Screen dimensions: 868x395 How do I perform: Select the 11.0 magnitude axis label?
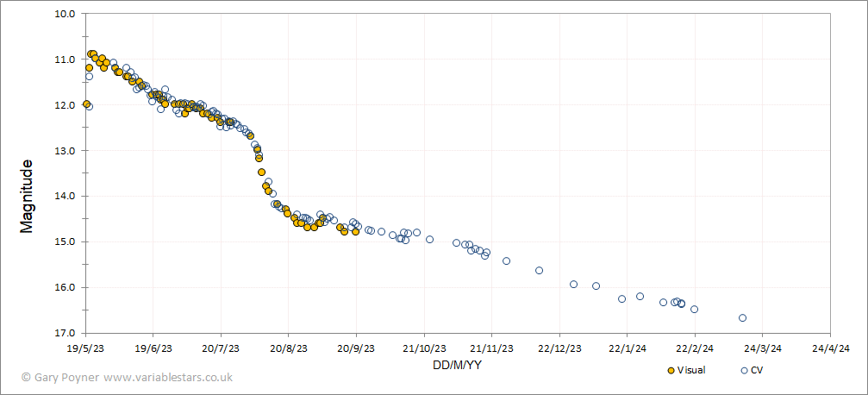click(66, 60)
